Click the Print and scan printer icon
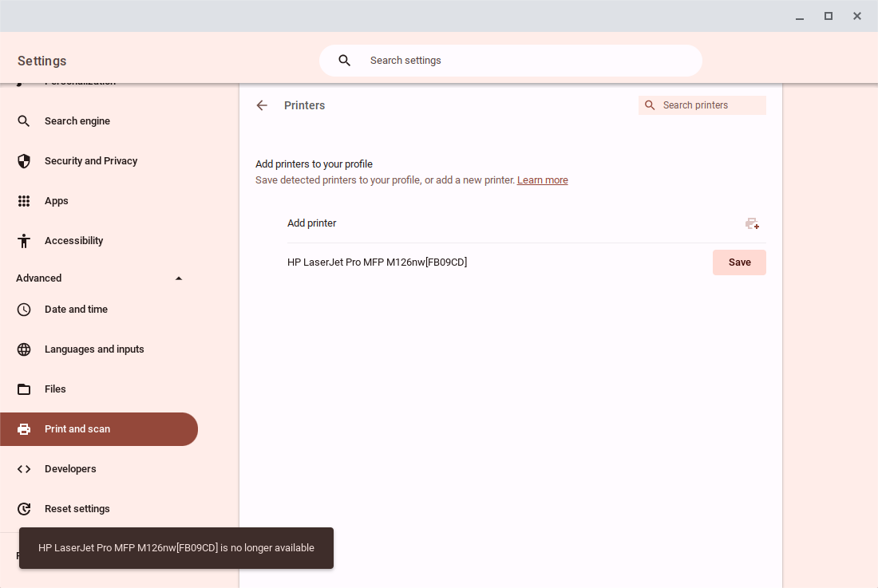Image resolution: width=878 pixels, height=588 pixels. (23, 429)
